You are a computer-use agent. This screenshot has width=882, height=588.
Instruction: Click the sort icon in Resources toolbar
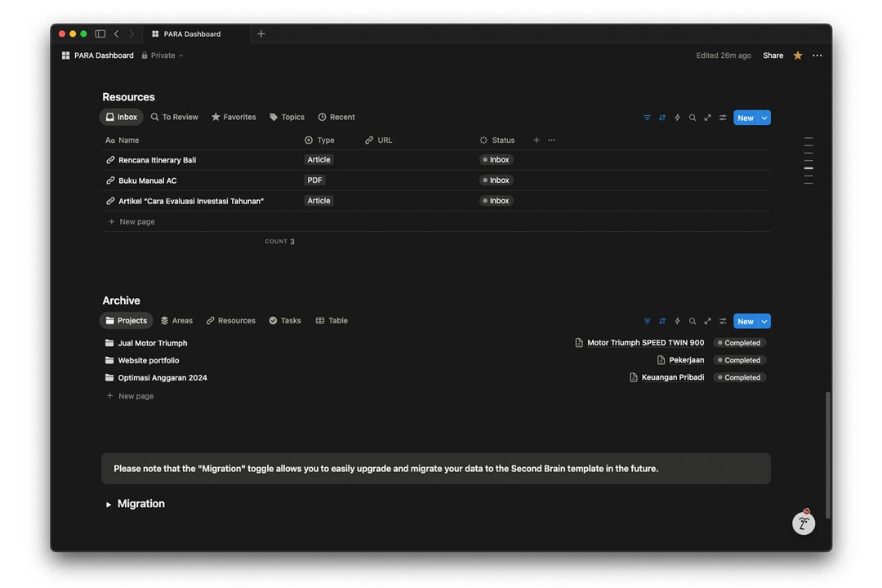pyautogui.click(x=662, y=118)
